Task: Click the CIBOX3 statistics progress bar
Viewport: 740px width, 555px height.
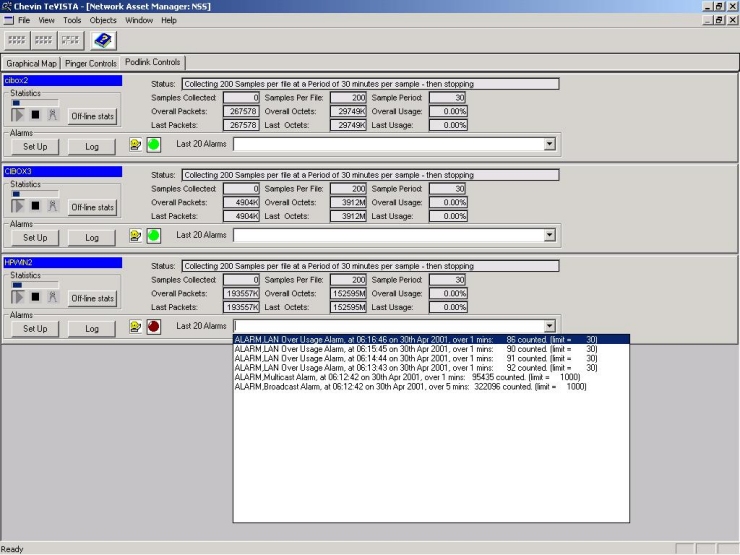Action: (x=35, y=194)
